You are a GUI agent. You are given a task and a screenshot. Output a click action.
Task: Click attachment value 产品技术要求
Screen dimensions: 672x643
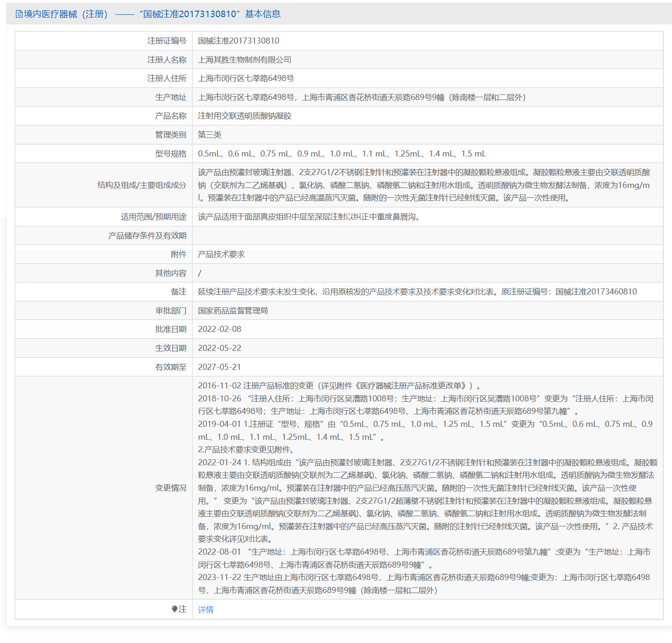pos(221,254)
